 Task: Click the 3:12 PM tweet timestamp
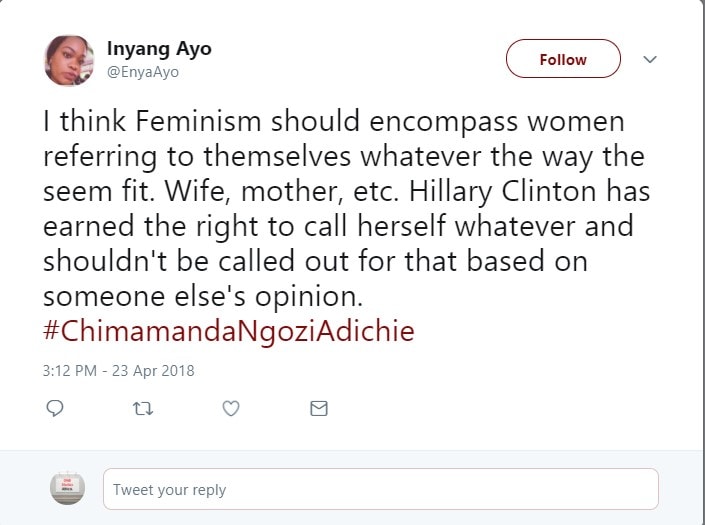[x=70, y=371]
